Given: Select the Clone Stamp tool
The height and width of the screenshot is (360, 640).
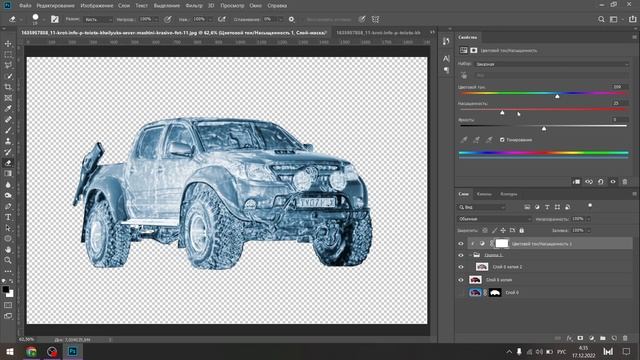Looking at the screenshot, I should coord(8,141).
